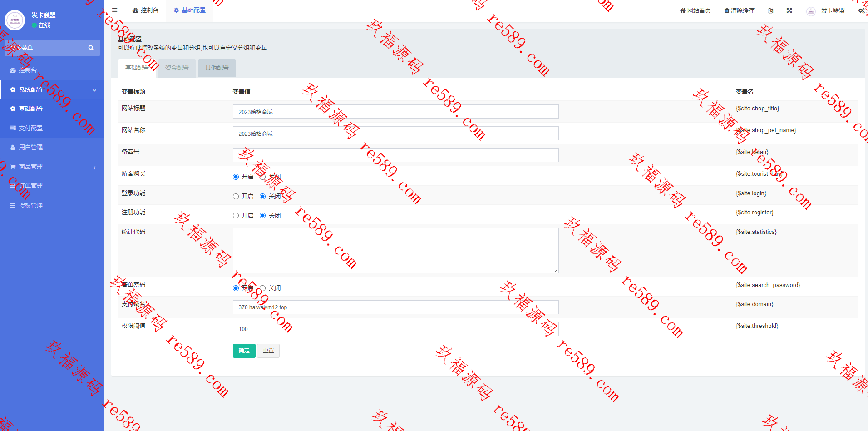
Task: Click the green 确定 button
Action: click(244, 351)
